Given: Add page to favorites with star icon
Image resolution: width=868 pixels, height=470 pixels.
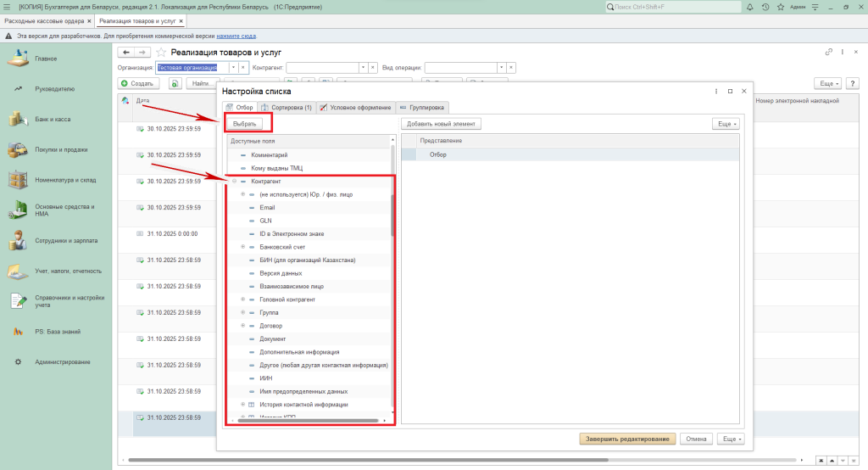Looking at the screenshot, I should [161, 53].
